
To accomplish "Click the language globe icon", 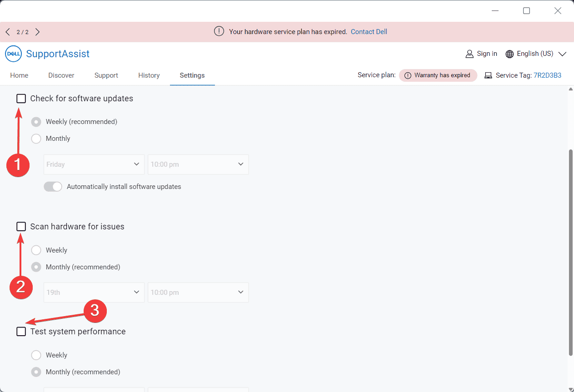I will (x=509, y=54).
